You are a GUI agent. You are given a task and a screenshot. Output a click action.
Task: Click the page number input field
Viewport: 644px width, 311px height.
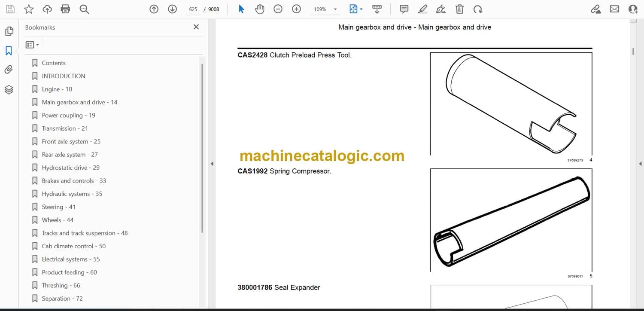point(193,9)
